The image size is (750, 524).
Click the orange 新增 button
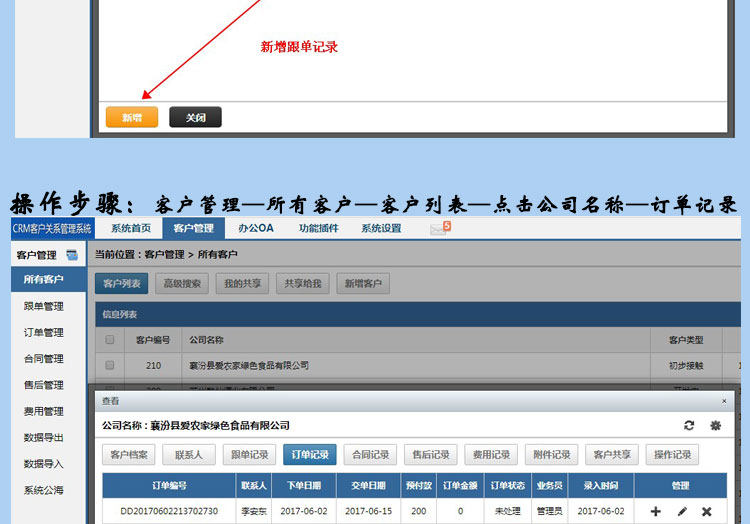[x=132, y=117]
